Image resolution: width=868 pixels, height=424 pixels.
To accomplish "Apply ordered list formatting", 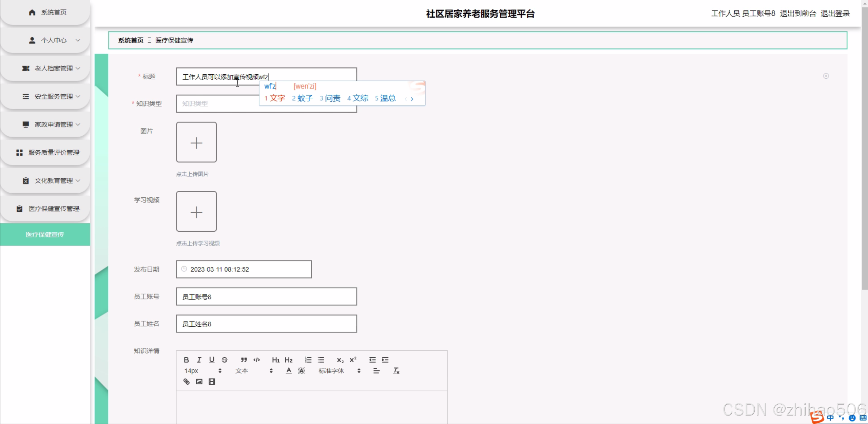I will (x=308, y=360).
